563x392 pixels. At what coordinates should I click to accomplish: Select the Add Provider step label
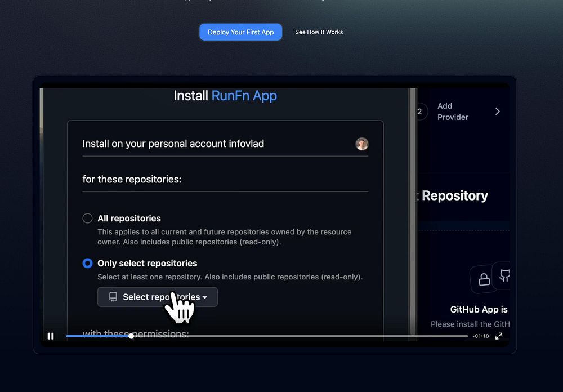453,112
